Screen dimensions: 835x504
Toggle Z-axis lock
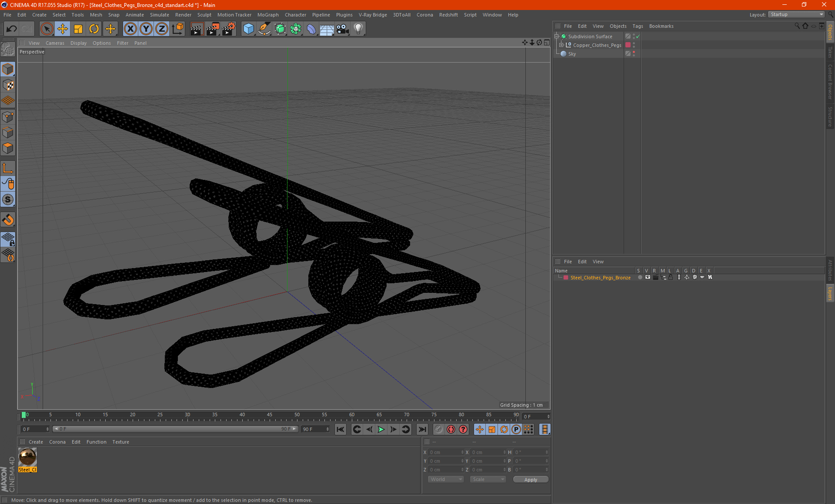click(162, 29)
